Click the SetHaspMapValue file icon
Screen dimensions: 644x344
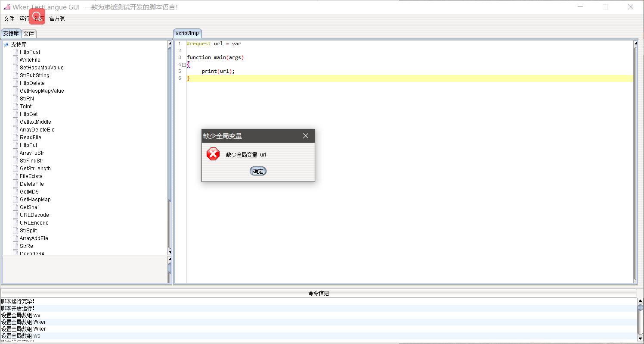15,68
